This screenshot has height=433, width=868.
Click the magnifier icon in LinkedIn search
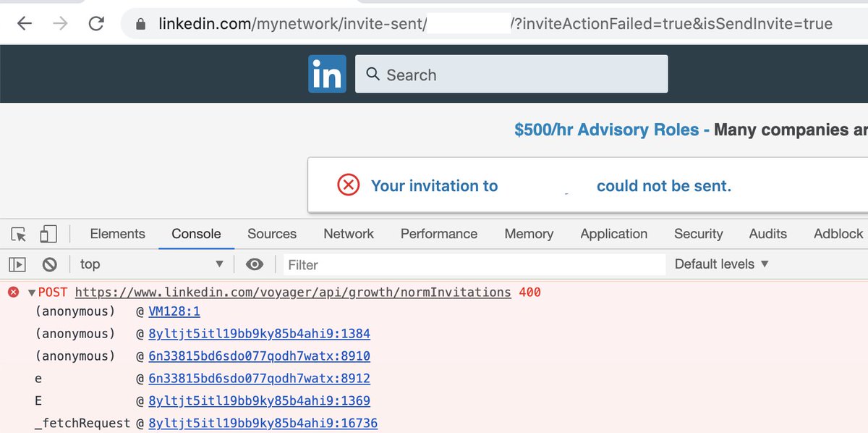pos(373,74)
